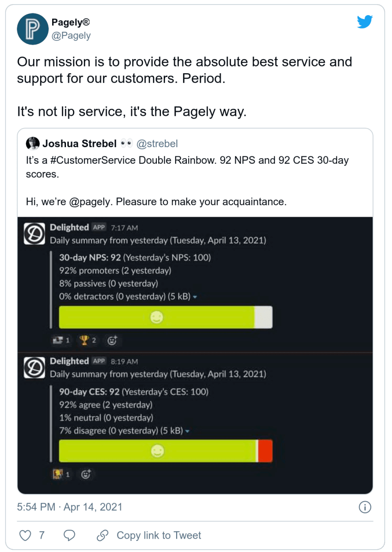Image resolution: width=392 pixels, height=552 pixels.
Task: Collapse the NPS image attachment arrow
Action: [x=195, y=297]
